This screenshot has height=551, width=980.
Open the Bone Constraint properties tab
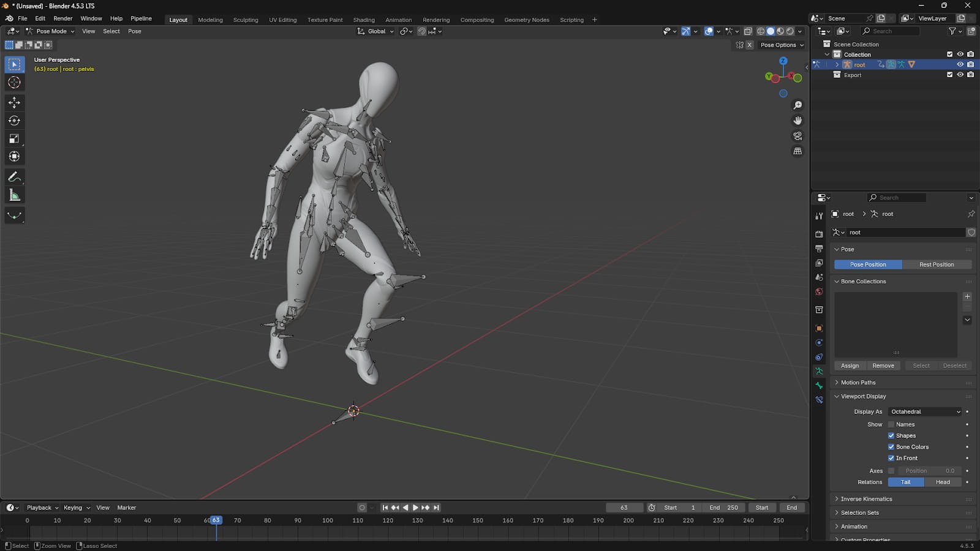(x=819, y=400)
